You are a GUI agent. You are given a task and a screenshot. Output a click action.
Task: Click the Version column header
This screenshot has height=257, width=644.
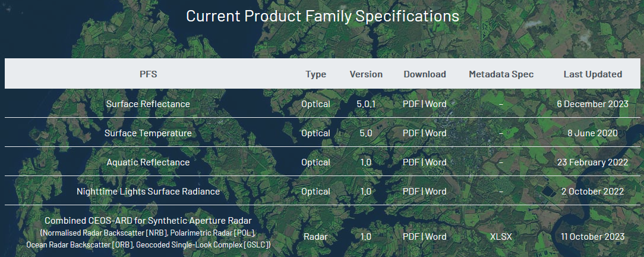366,74
